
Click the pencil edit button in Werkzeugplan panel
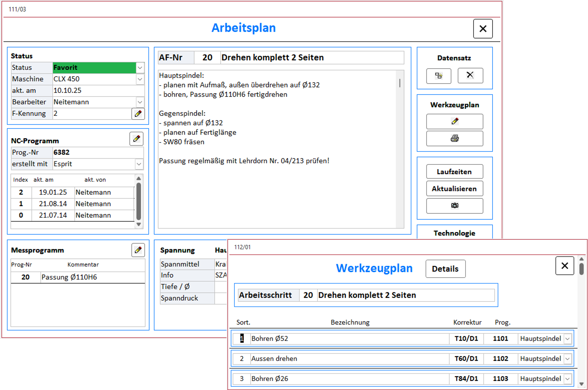454,121
